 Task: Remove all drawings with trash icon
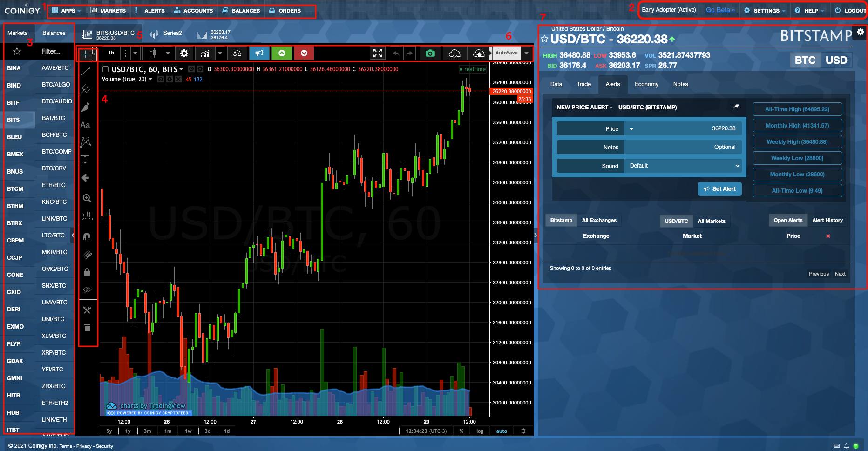click(x=87, y=328)
